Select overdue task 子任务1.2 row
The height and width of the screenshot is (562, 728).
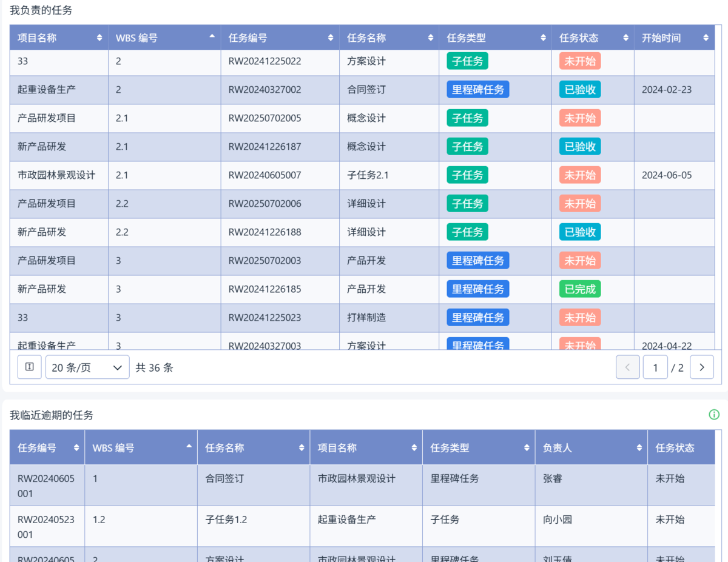coord(226,520)
